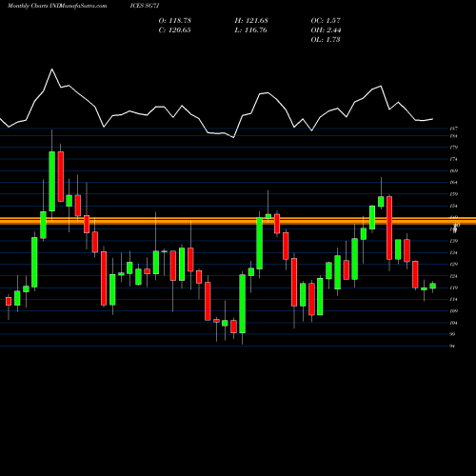Screen dimensions: 476x476
Task: Click the 104 price axis label
Action: coord(454,323)
